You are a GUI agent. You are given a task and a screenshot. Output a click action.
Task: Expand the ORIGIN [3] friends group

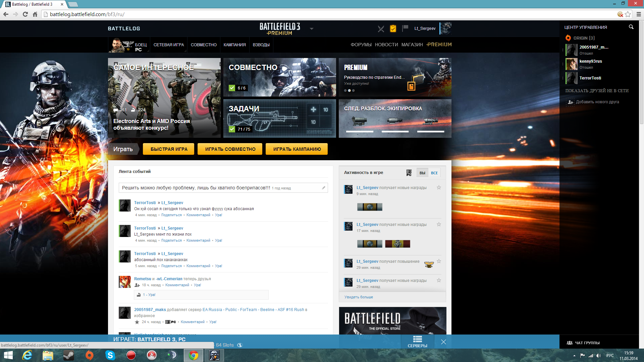click(x=584, y=38)
